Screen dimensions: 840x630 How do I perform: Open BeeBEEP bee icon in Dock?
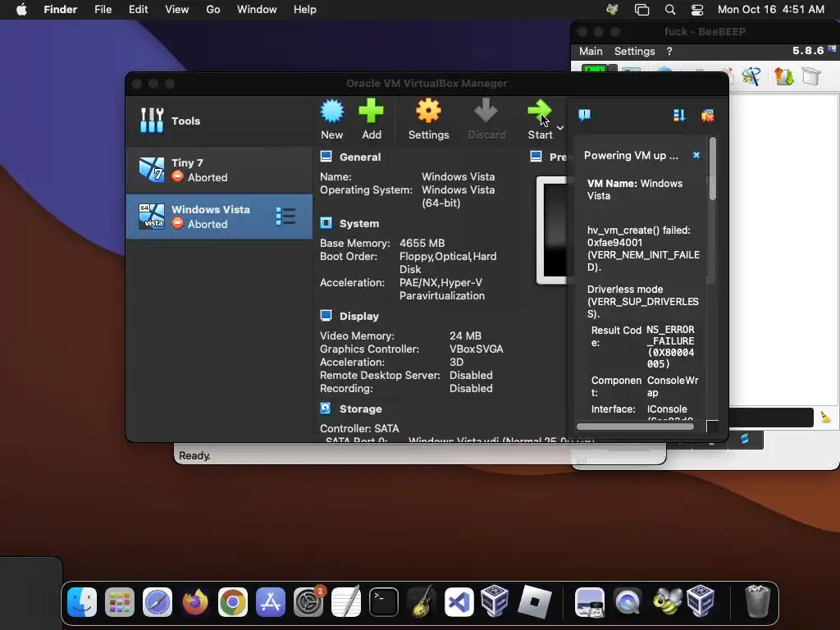point(668,601)
